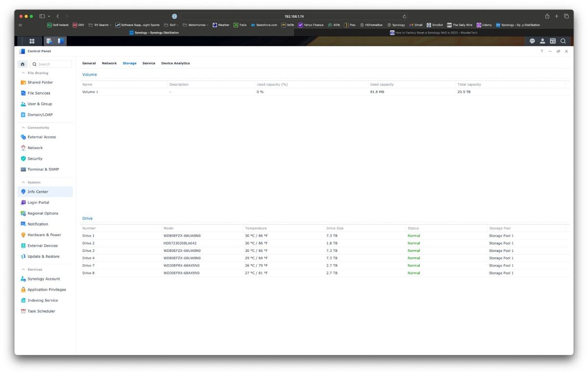Click Safari Share button
Viewport: 588px width, 374px height.
[547, 16]
